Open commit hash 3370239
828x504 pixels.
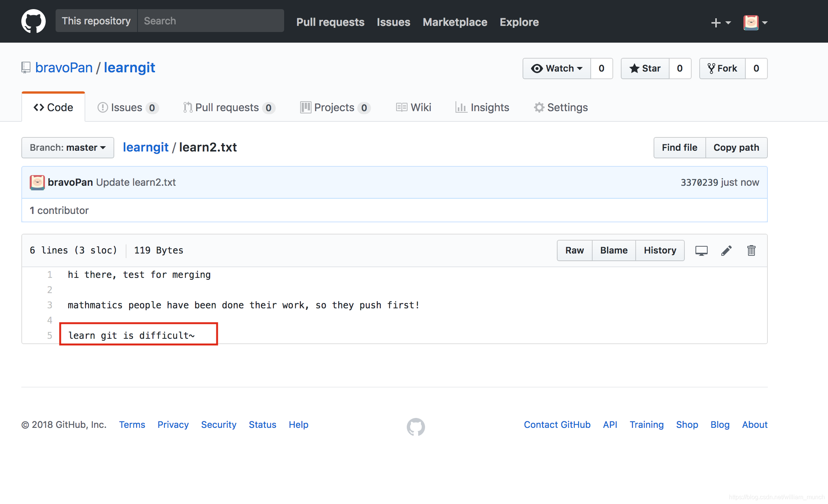point(699,182)
